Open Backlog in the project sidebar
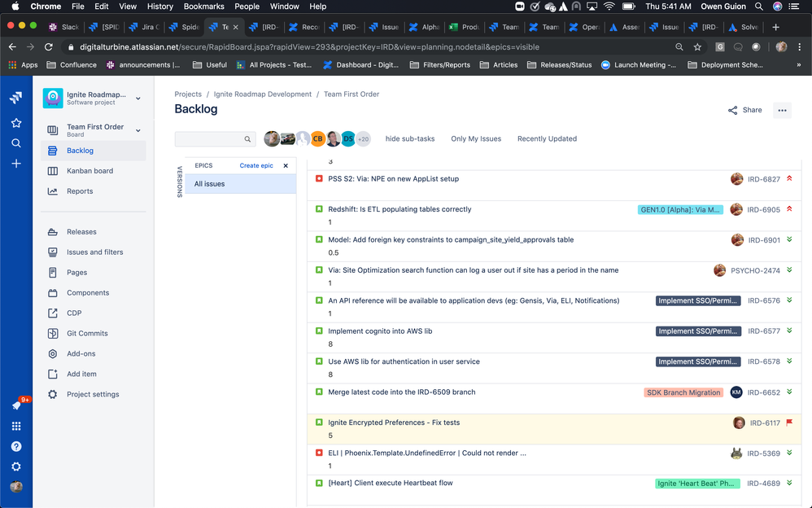The width and height of the screenshot is (812, 508). click(94, 151)
